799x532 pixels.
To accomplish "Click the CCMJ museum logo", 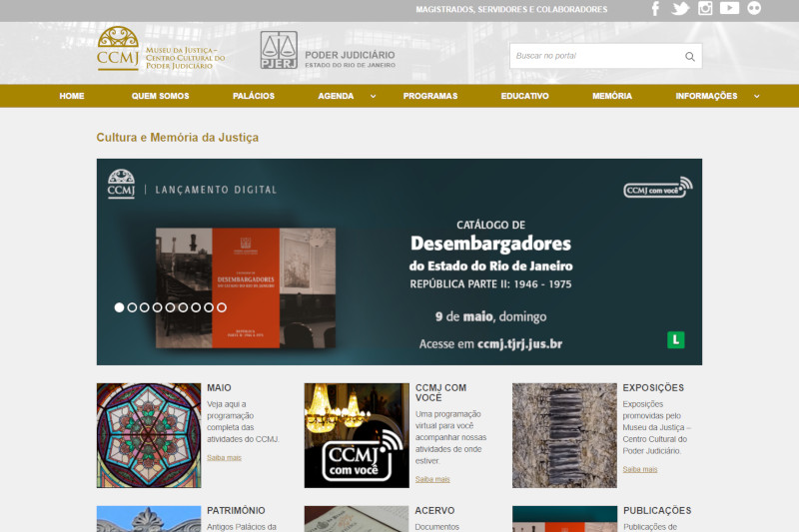I will (161, 49).
